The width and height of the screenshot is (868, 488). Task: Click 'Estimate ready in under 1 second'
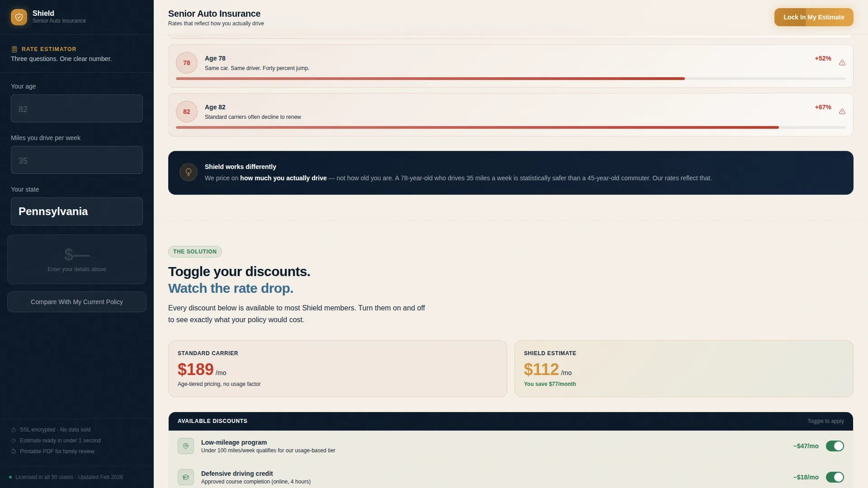(60, 441)
